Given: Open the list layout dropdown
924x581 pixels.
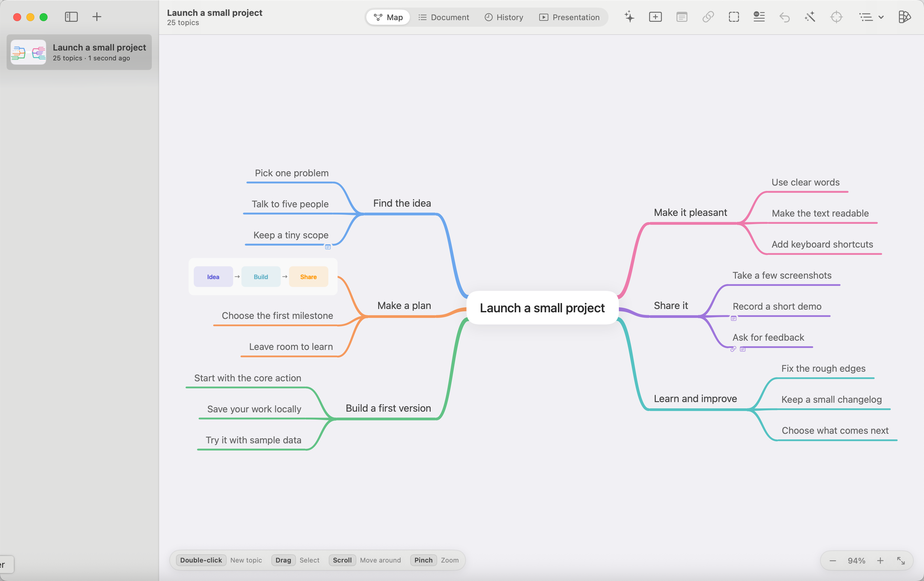Looking at the screenshot, I should (871, 17).
